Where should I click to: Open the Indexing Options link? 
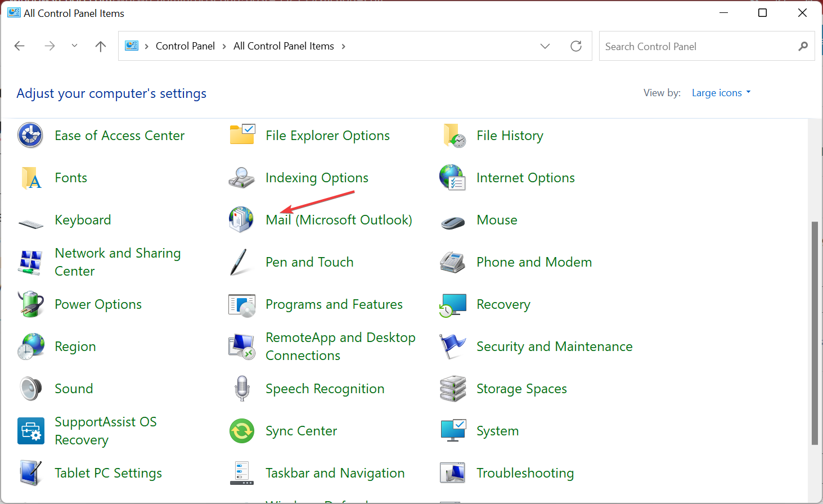click(317, 178)
